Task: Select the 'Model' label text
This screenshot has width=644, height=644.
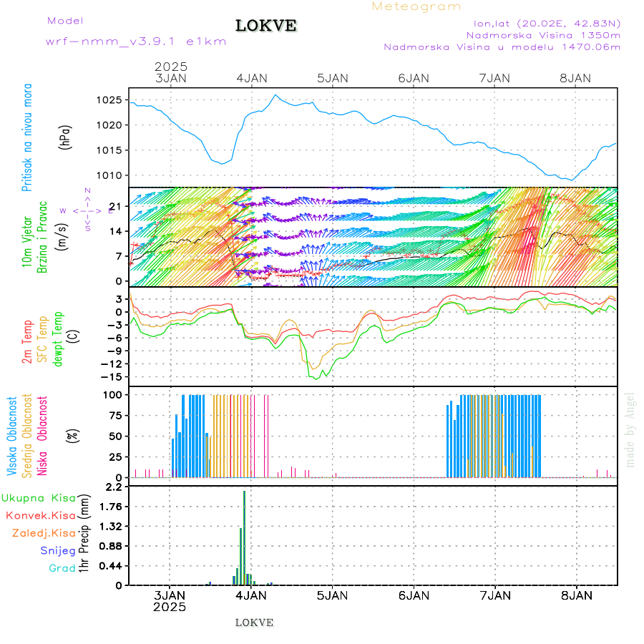Action: pos(65,21)
